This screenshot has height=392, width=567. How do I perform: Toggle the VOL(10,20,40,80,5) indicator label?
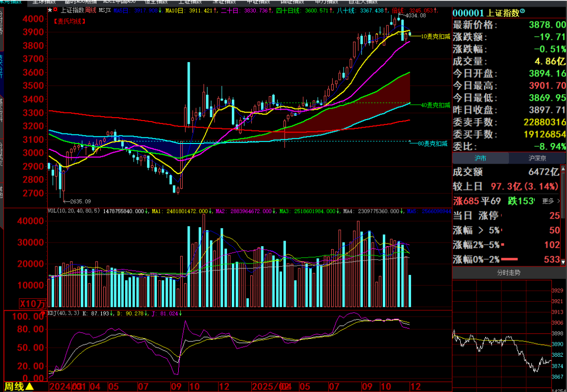[73, 211]
